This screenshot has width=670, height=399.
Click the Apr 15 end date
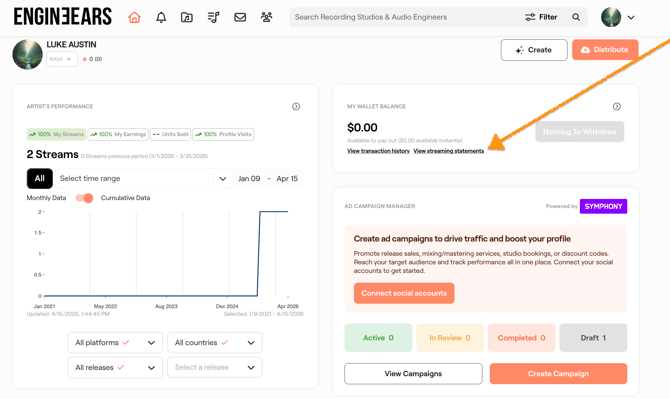[287, 179]
